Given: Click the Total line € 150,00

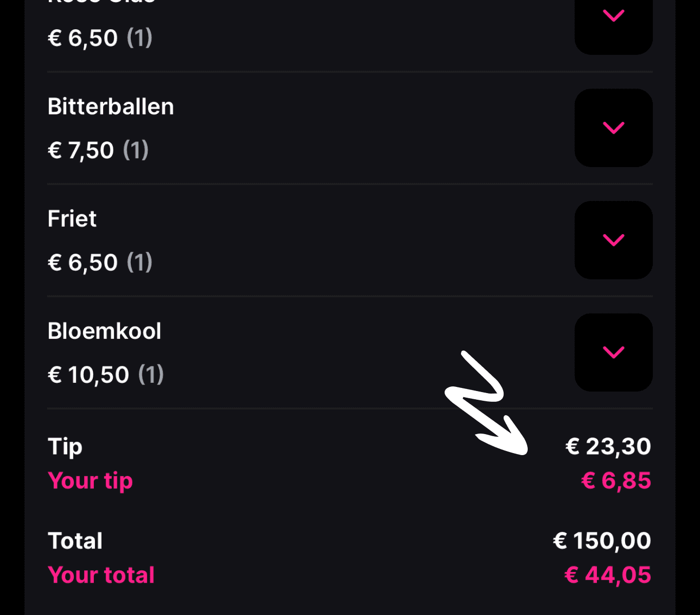Looking at the screenshot, I should click(602, 540).
